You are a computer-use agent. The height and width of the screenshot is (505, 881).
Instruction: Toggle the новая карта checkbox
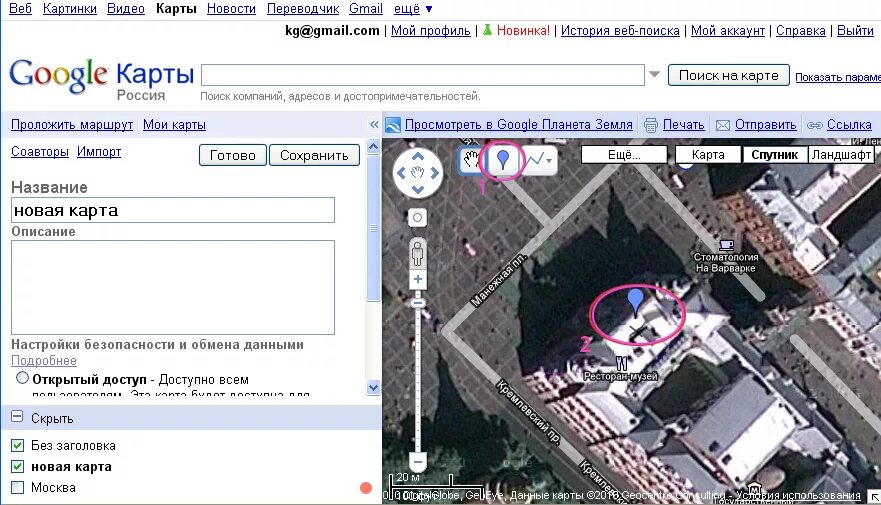pos(17,466)
